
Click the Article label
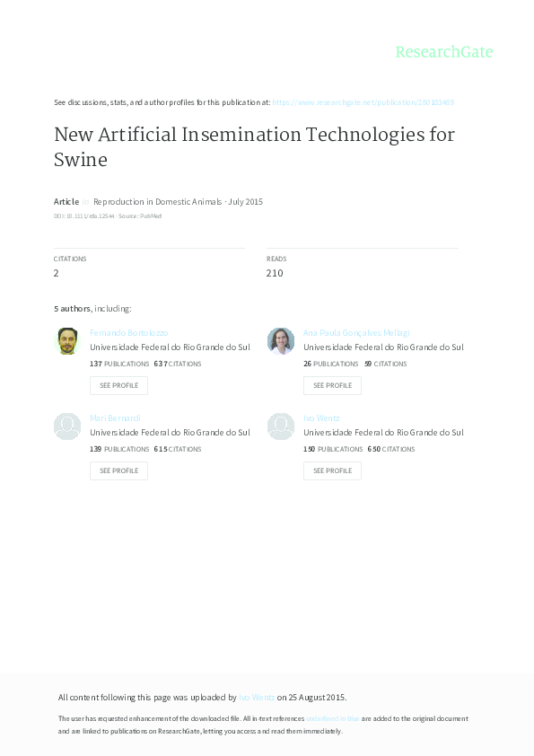click(66, 201)
